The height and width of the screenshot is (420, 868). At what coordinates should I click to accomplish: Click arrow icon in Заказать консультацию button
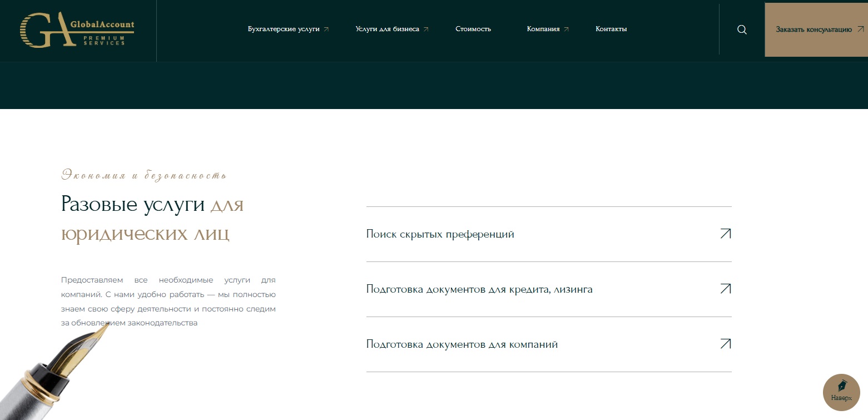tap(860, 29)
